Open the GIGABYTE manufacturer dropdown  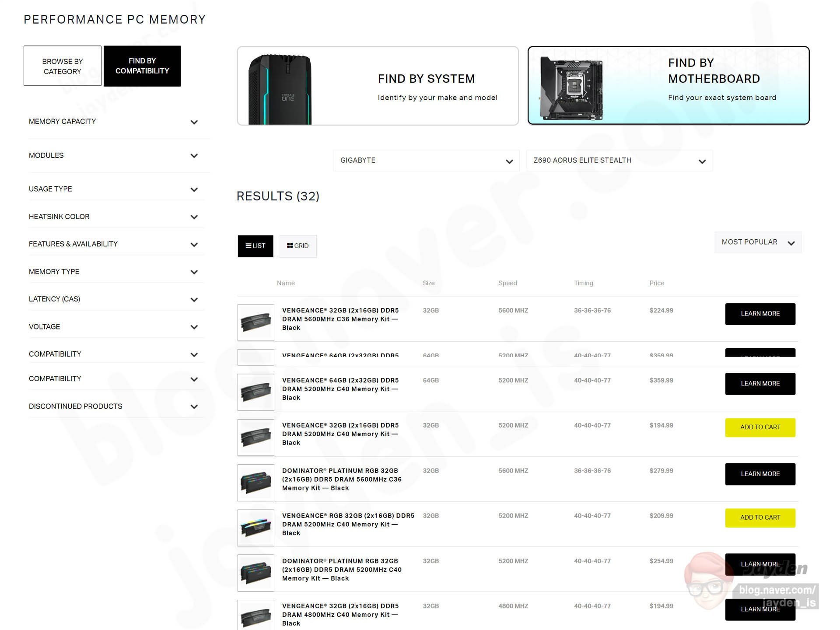point(426,161)
